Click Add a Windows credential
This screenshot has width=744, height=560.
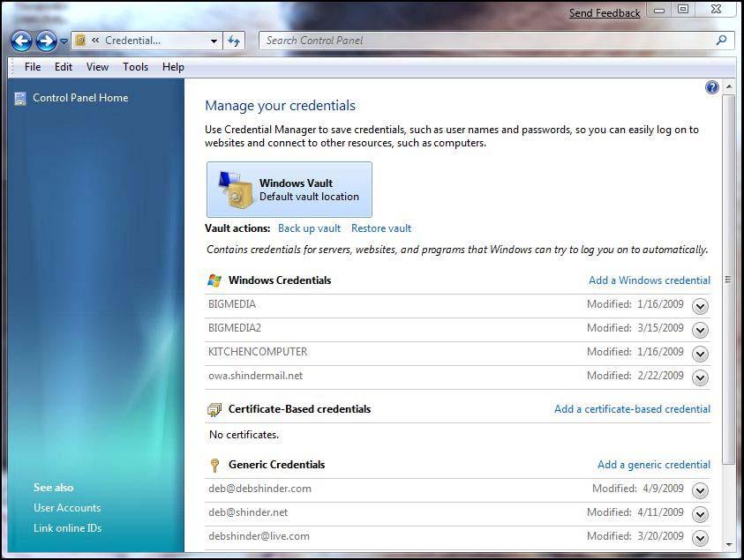point(650,280)
